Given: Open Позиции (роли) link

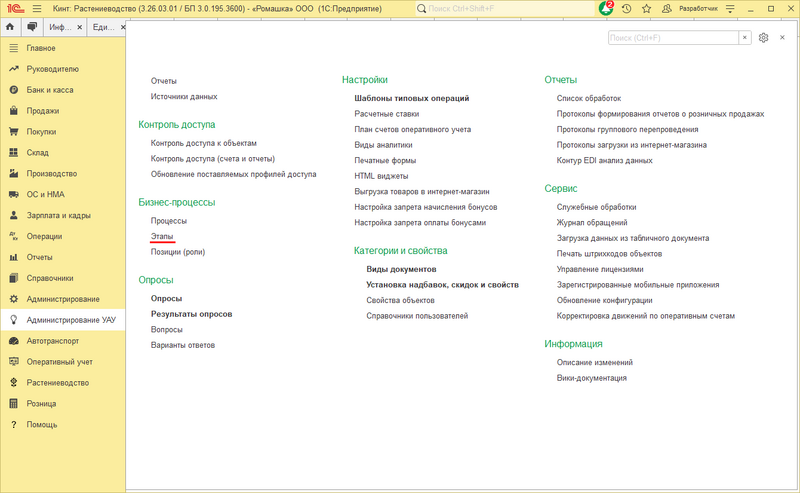Looking at the screenshot, I should [178, 252].
